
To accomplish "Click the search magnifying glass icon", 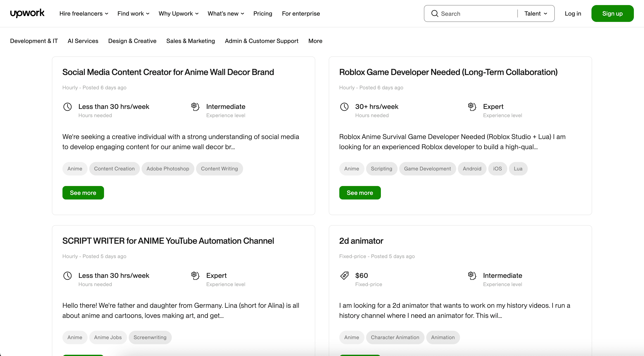I will 435,13.
